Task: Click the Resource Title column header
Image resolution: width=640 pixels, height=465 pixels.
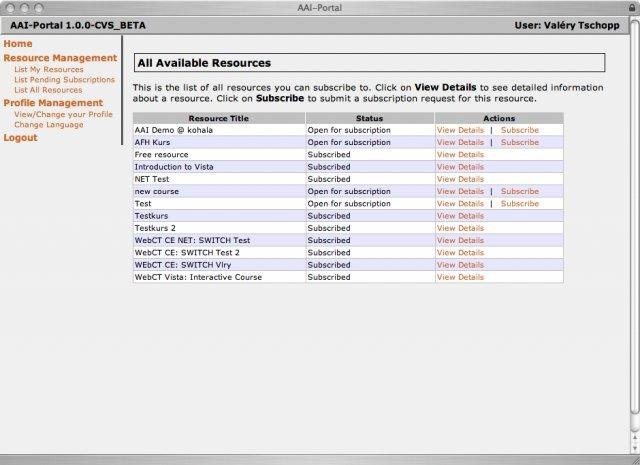Action: click(x=219, y=118)
